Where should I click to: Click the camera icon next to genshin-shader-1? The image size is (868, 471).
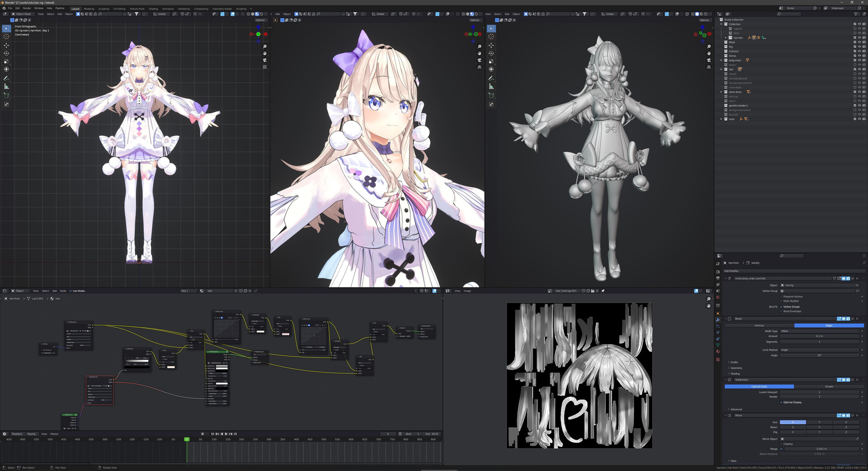click(863, 105)
